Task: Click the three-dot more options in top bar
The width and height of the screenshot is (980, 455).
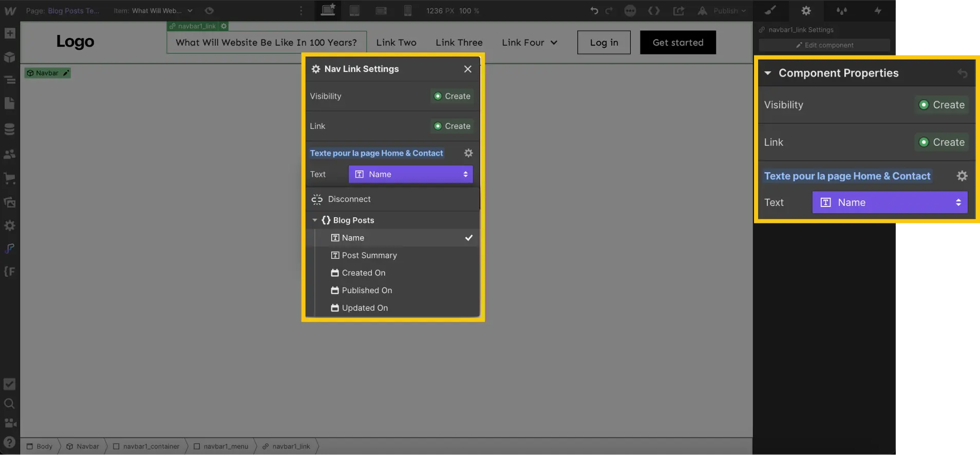Action: pos(301,10)
